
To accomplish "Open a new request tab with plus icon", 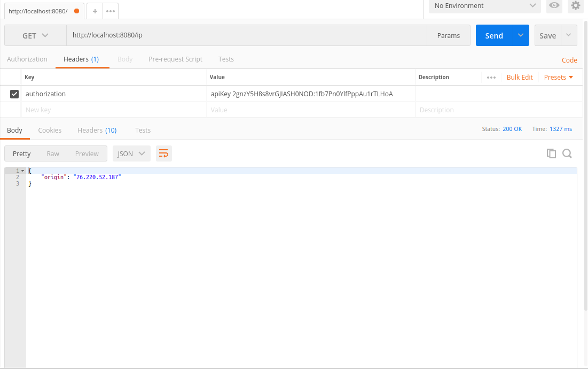I will 95,11.
